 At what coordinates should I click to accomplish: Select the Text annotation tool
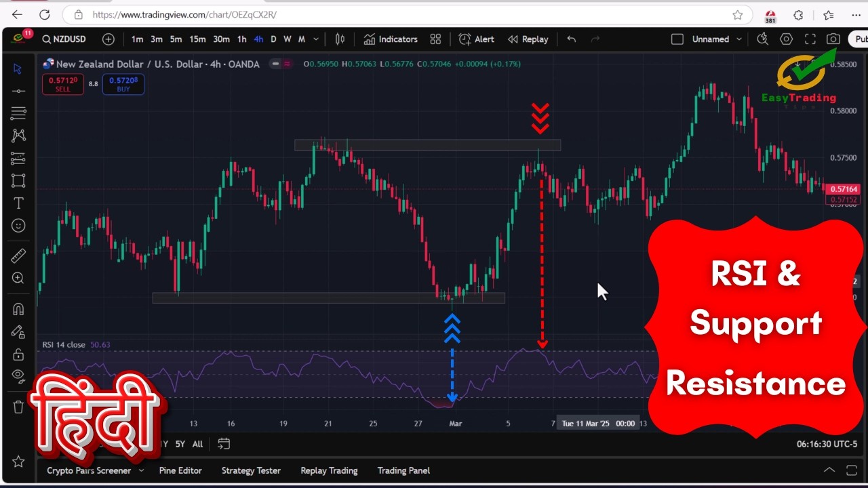point(18,203)
